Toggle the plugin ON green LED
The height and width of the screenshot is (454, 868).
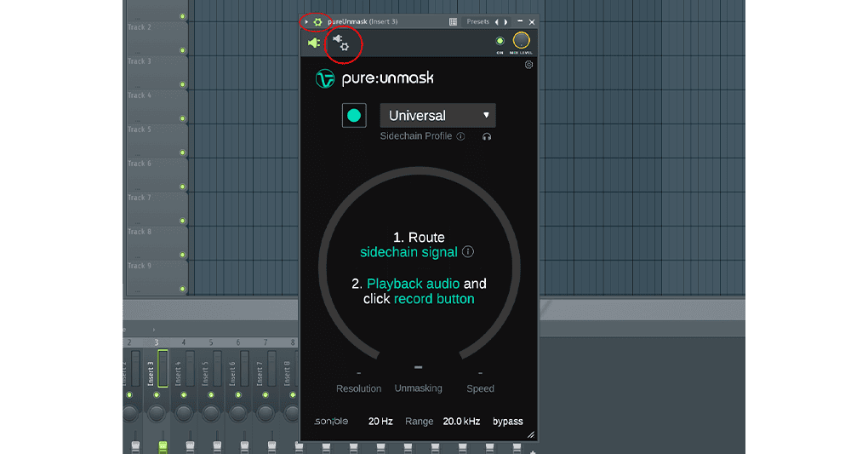pyautogui.click(x=500, y=40)
